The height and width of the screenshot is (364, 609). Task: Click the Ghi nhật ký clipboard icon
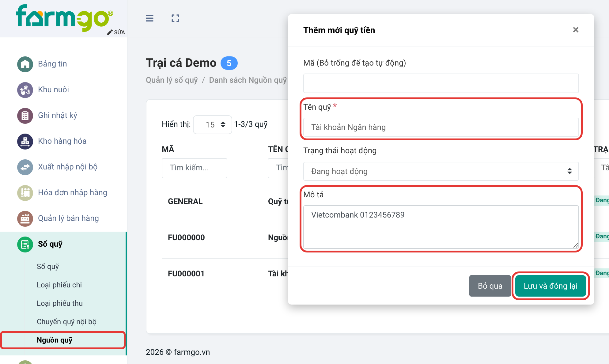pos(25,116)
